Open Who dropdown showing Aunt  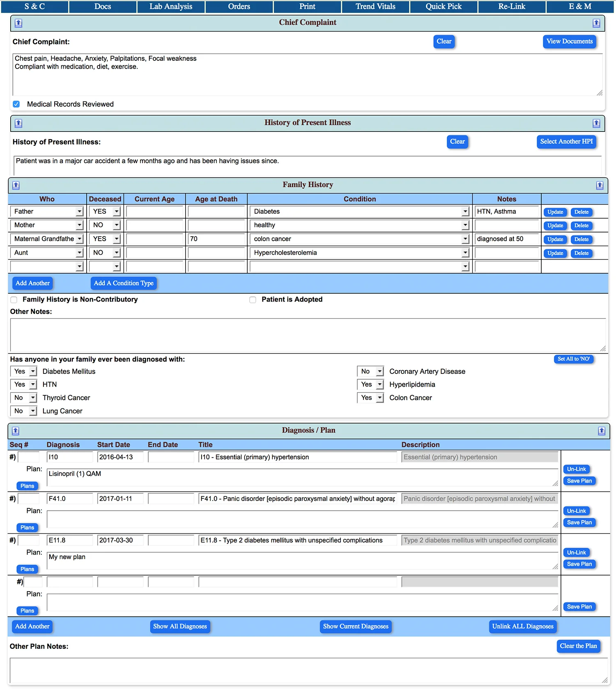47,253
